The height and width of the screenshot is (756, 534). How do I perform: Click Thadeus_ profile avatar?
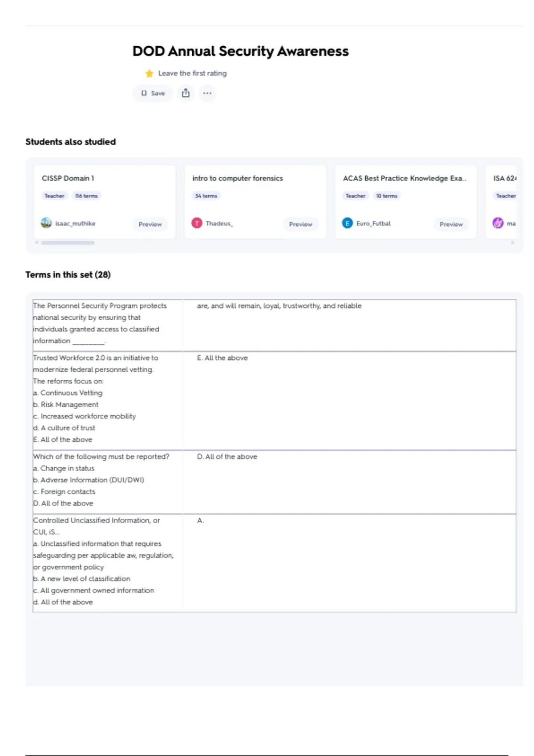coord(197,223)
